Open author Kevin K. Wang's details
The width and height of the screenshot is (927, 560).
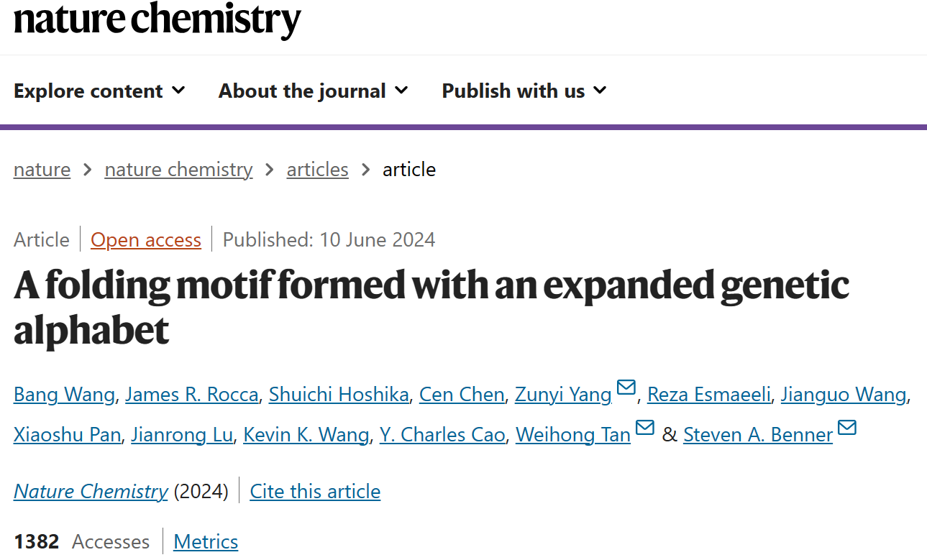click(306, 435)
